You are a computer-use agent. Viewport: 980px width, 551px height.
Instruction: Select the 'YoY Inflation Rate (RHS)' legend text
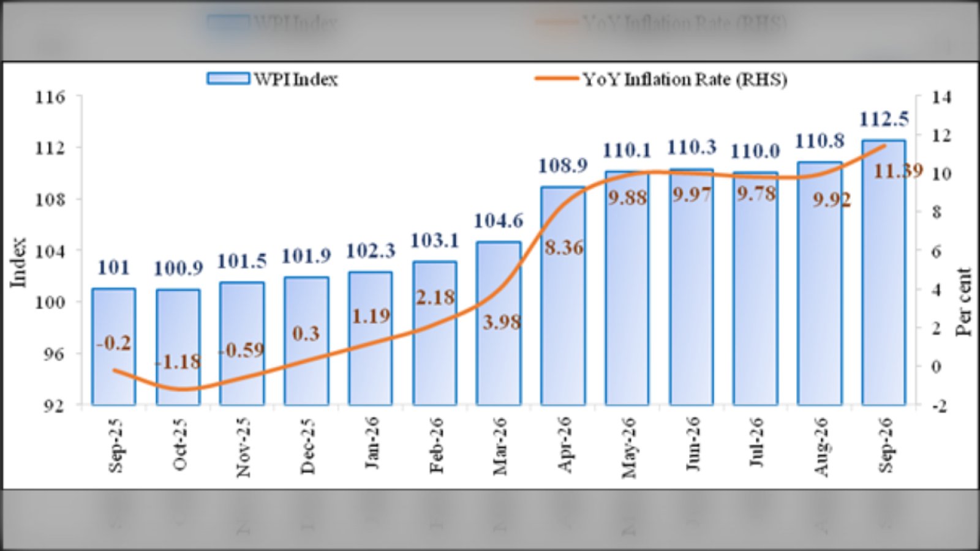(685, 80)
